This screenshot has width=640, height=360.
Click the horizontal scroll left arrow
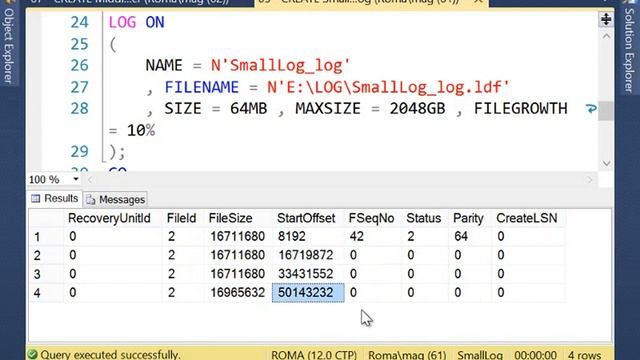(x=91, y=180)
